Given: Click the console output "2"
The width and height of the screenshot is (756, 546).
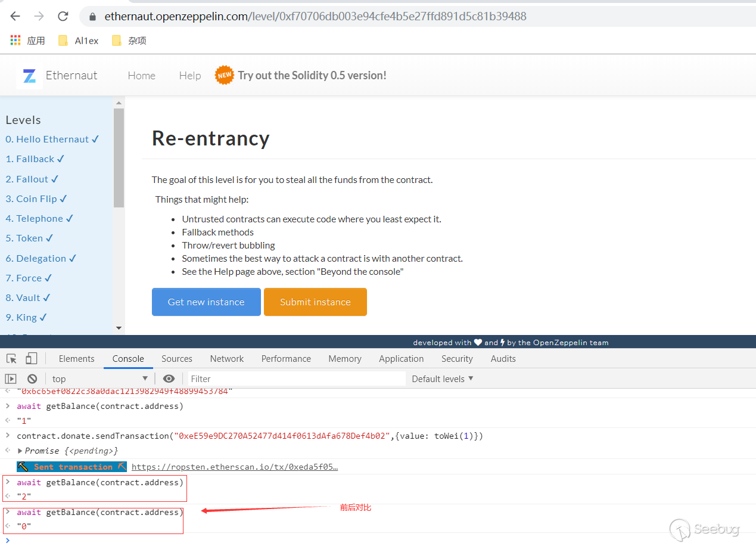Looking at the screenshot, I should [x=24, y=496].
